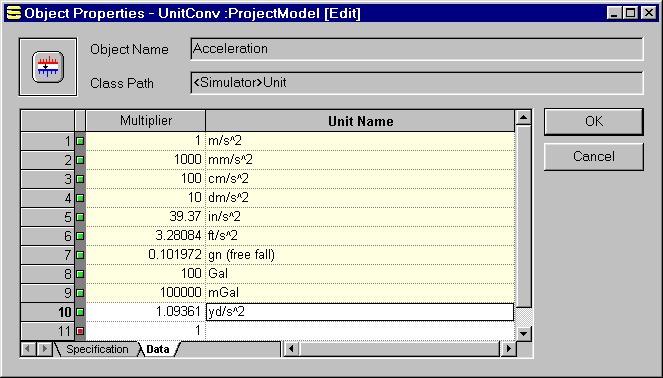Viewport: 663px width, 378px height.
Task: Click the mm/s^2 unit name cell
Action: [x=360, y=160]
